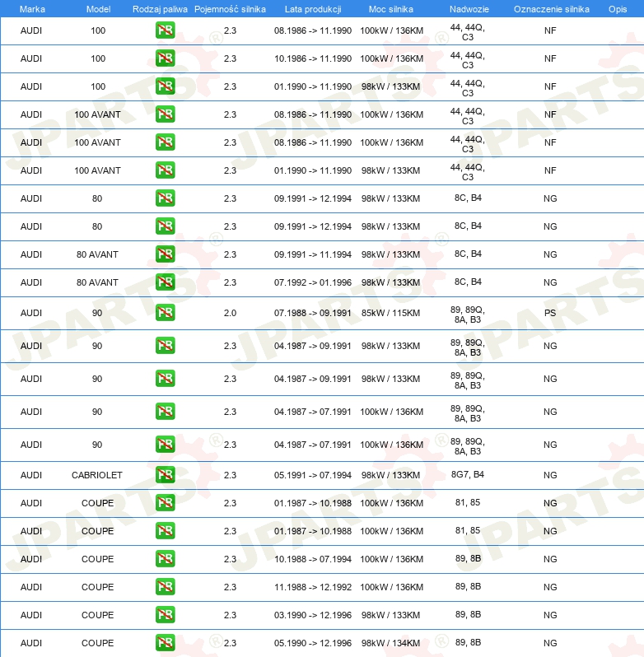
Task: Click 100kW / 136KM in 11.1988 COUPE row
Action: (391, 587)
